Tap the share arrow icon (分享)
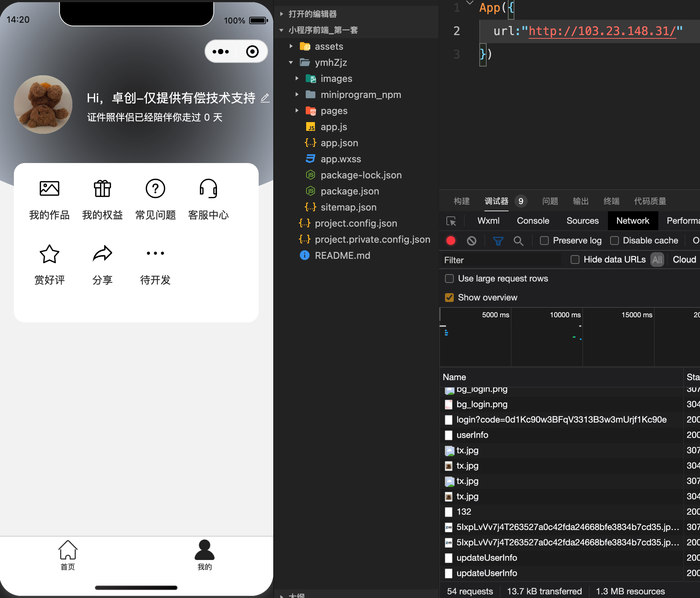Screen dimensions: 700x598 (x=102, y=254)
